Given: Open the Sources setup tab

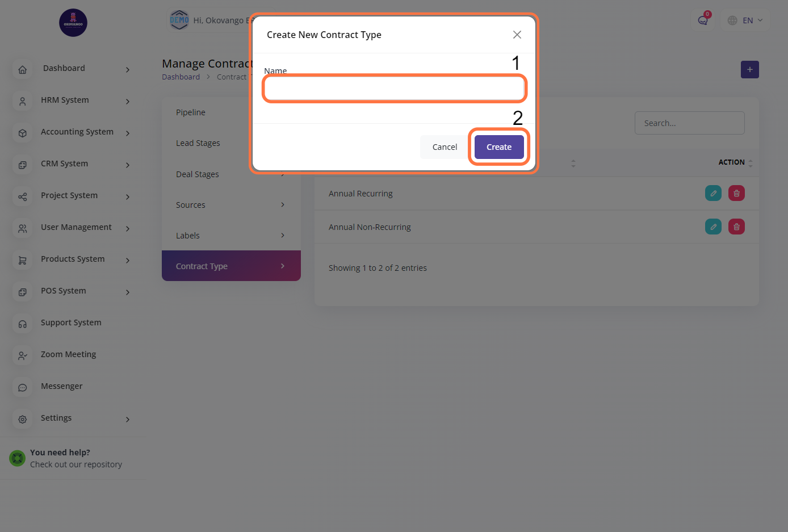Looking at the screenshot, I should [x=191, y=205].
